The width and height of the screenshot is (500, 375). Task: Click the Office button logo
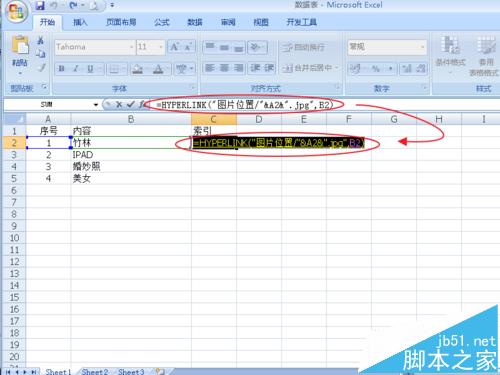pyautogui.click(x=16, y=12)
